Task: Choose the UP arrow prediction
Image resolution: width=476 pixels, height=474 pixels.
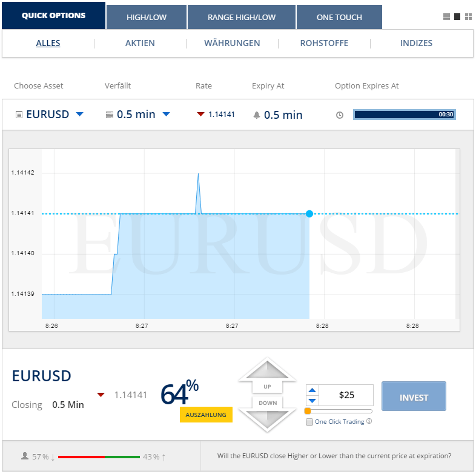Action: pos(267,376)
